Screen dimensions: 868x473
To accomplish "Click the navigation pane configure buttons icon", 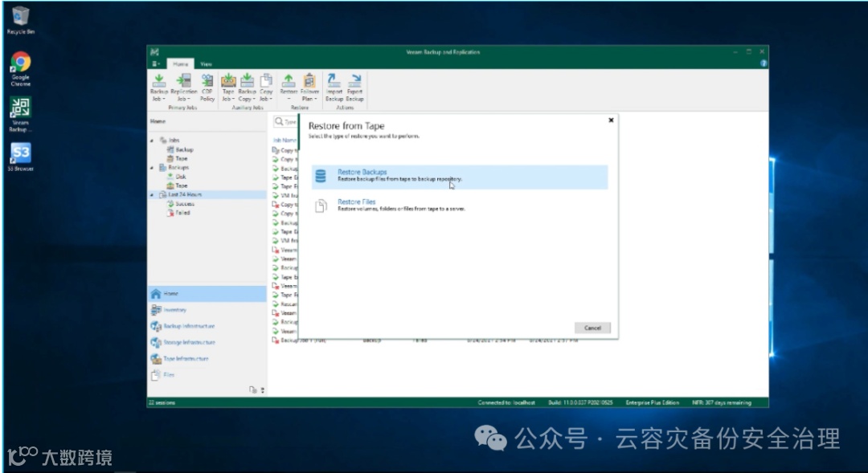I will coord(253,390).
